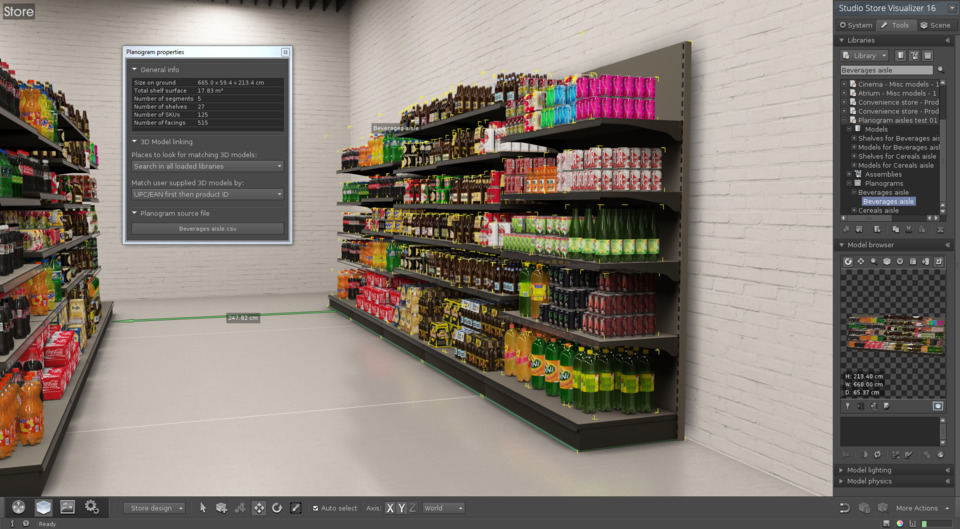Toggle the Auto select checkbox
The width and height of the screenshot is (960, 529).
(x=316, y=508)
